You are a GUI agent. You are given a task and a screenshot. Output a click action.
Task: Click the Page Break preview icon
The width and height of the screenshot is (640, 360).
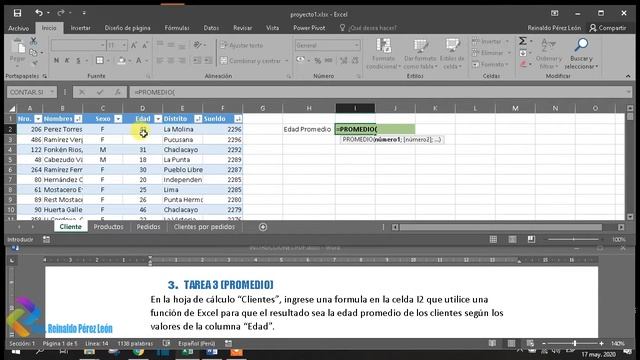coord(531,240)
